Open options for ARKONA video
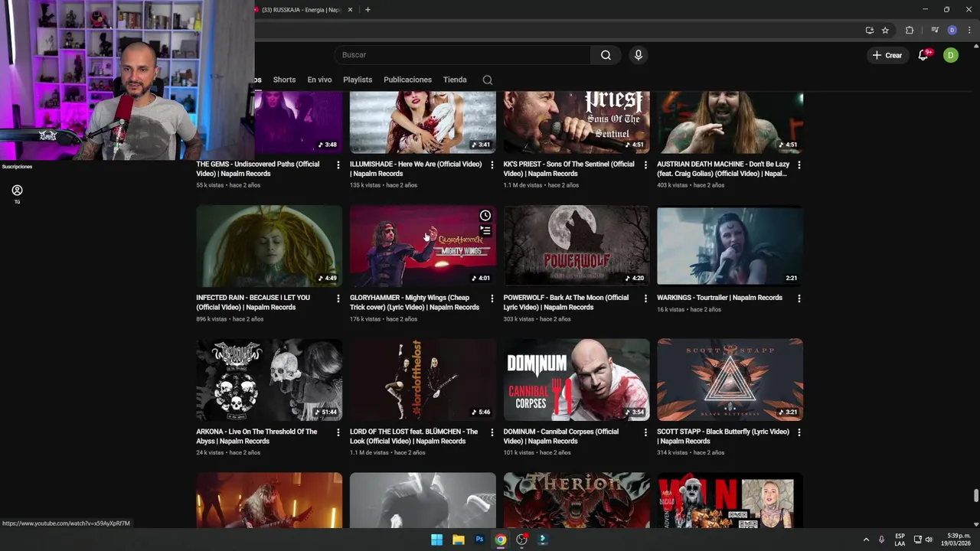The height and width of the screenshot is (551, 980). pyautogui.click(x=338, y=432)
